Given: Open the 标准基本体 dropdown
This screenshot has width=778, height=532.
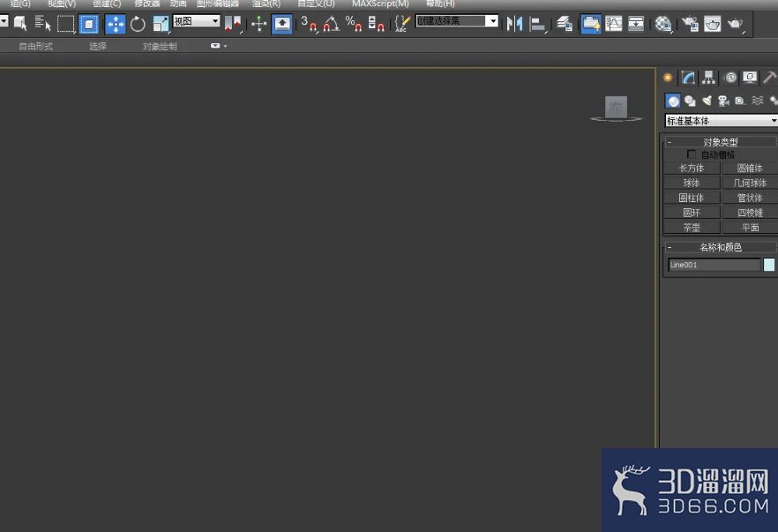Looking at the screenshot, I should (722, 121).
